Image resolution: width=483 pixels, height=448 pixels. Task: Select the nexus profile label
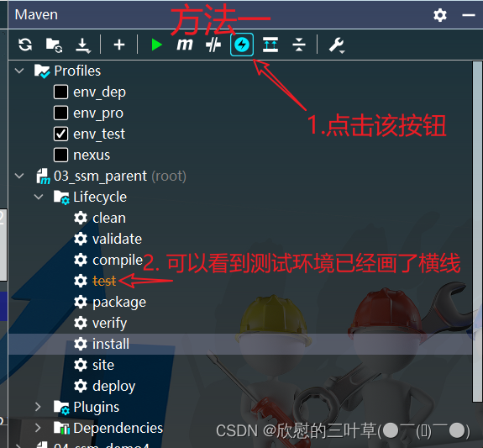92,155
